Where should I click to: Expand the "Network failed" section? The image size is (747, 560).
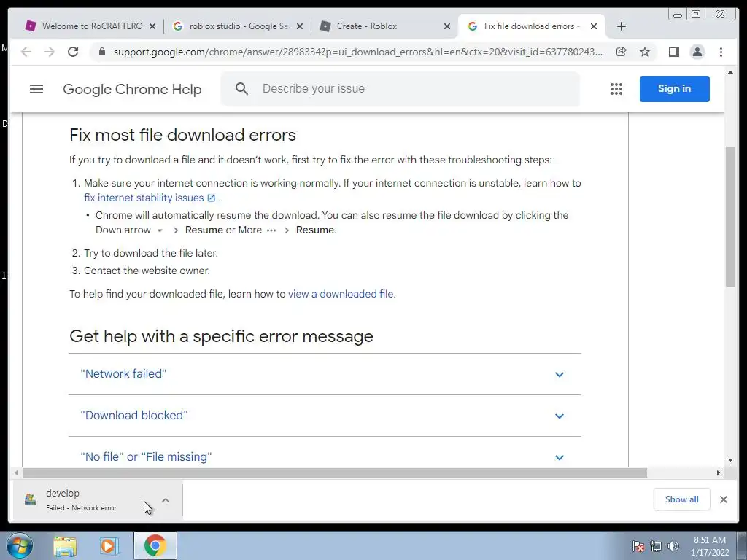pyautogui.click(x=325, y=374)
